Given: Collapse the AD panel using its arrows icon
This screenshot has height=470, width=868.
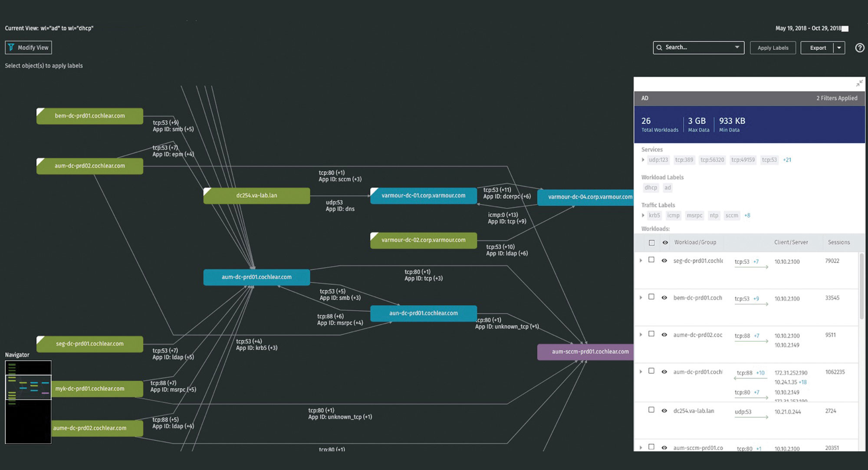Looking at the screenshot, I should (860, 83).
